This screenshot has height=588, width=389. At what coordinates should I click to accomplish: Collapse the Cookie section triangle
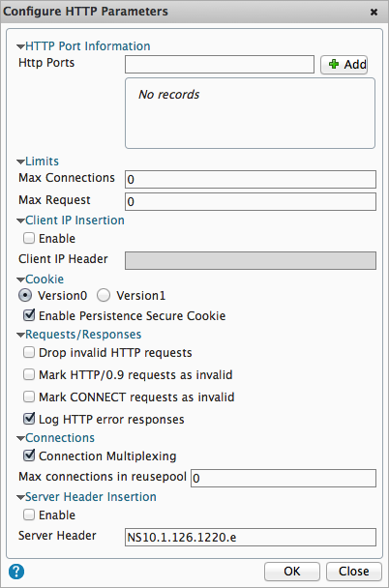point(21,279)
